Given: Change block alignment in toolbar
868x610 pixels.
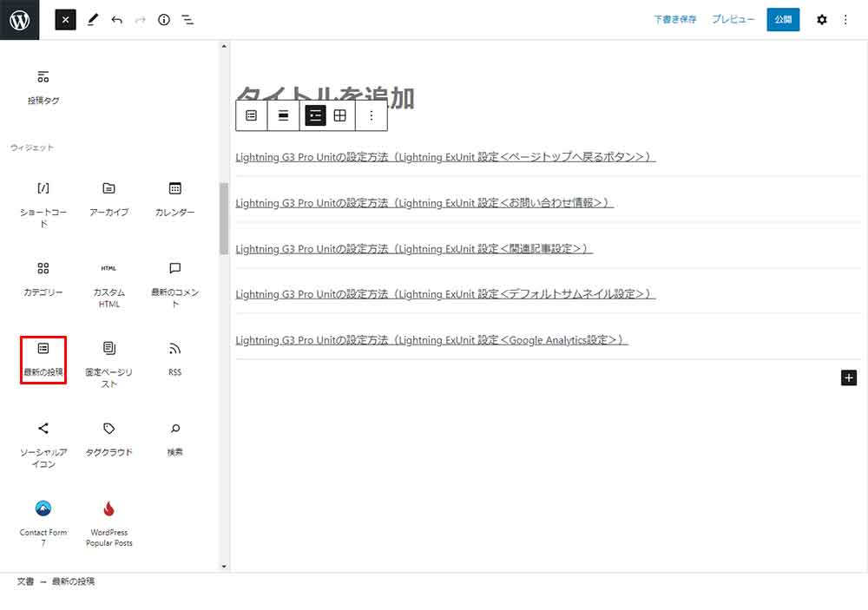Looking at the screenshot, I should 283,115.
